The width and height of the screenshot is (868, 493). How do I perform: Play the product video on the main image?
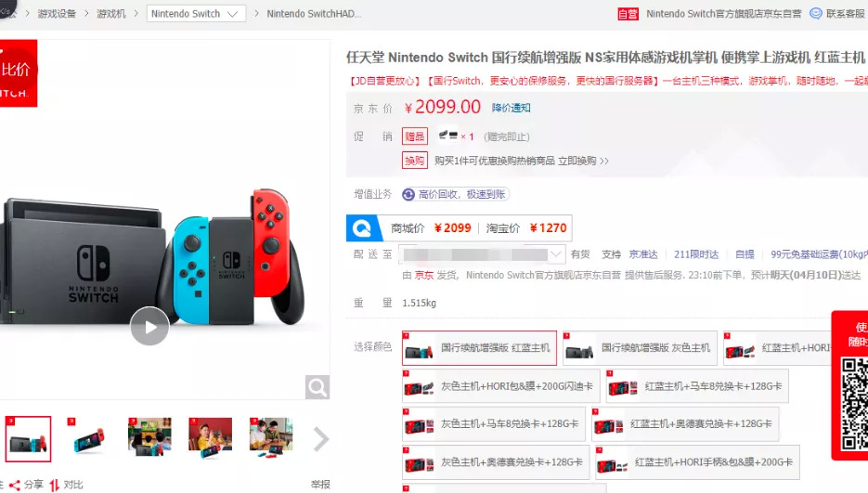tap(149, 326)
